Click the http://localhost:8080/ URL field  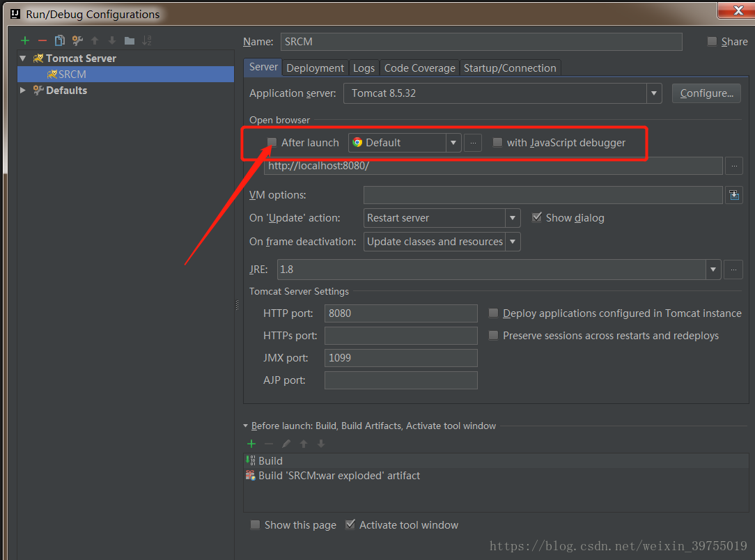[493, 166]
